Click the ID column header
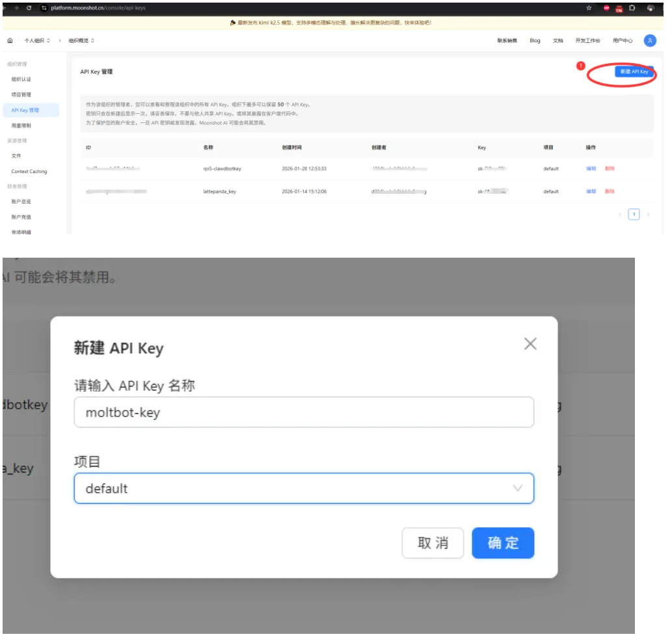This screenshot has width=672, height=641. 88,147
